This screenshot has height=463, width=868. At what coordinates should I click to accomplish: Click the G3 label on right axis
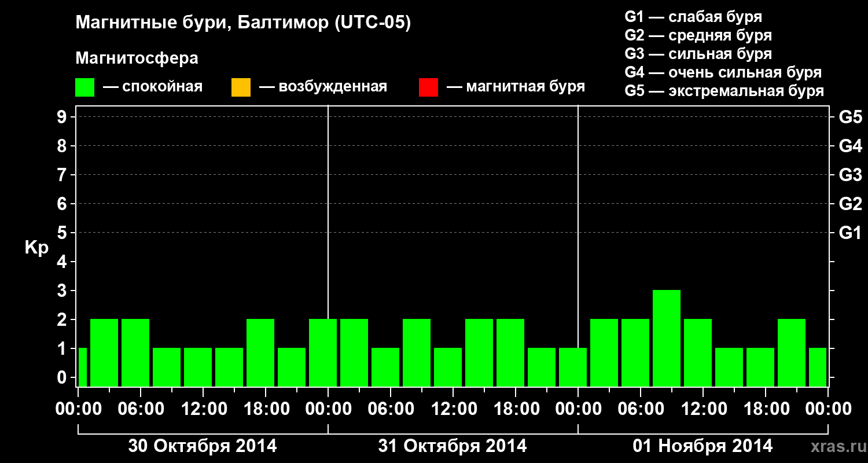coord(850,175)
